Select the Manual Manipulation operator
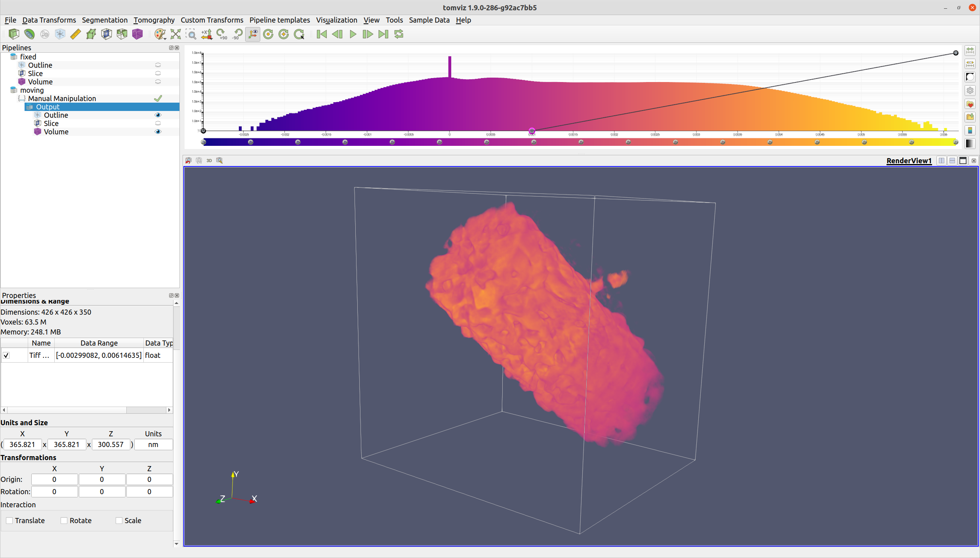The image size is (980, 558). point(62,99)
